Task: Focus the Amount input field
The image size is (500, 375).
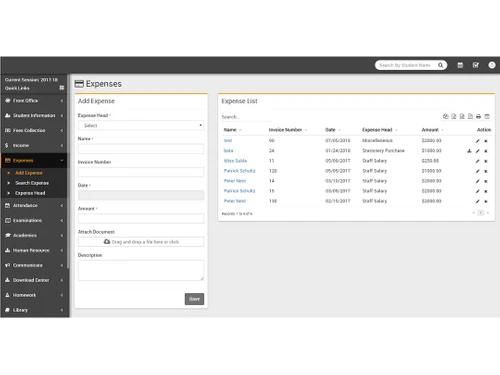Action: click(141, 219)
